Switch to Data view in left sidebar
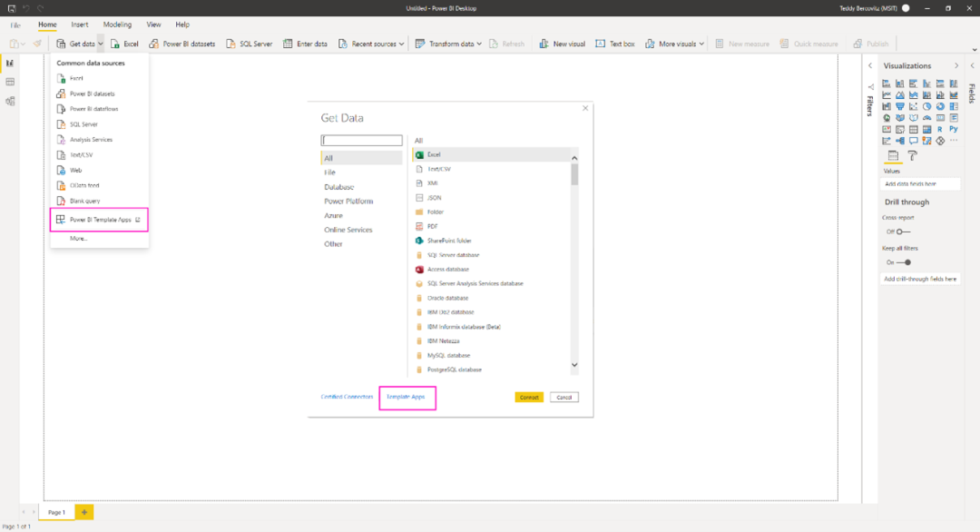 10,82
